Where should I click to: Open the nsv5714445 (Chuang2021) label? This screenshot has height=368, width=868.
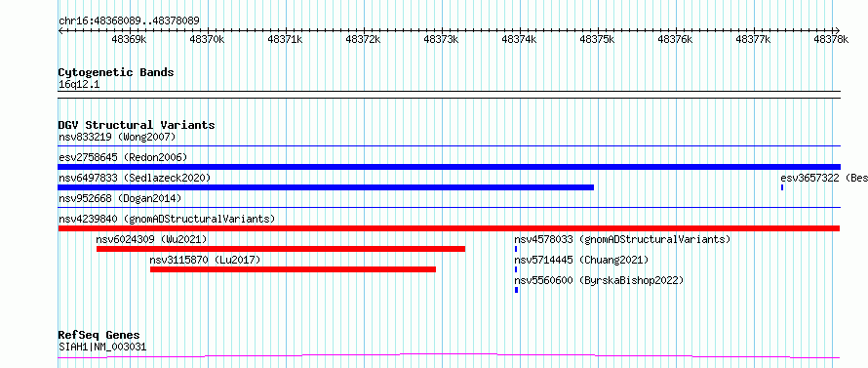580,260
